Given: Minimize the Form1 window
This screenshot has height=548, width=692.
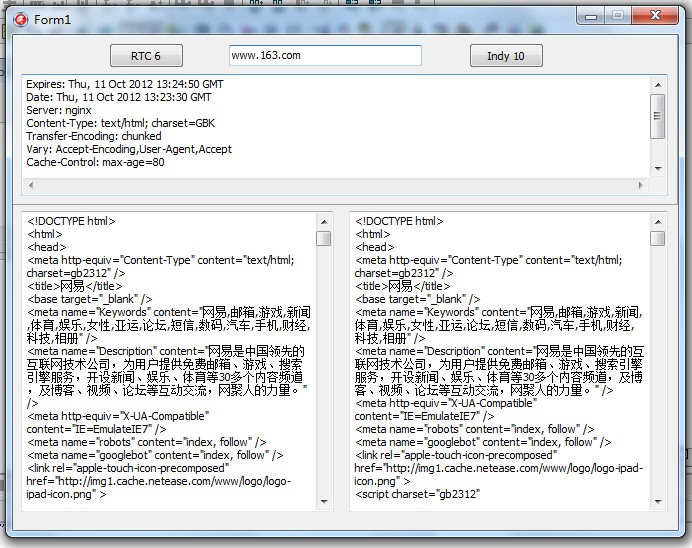Looking at the screenshot, I should [x=591, y=17].
